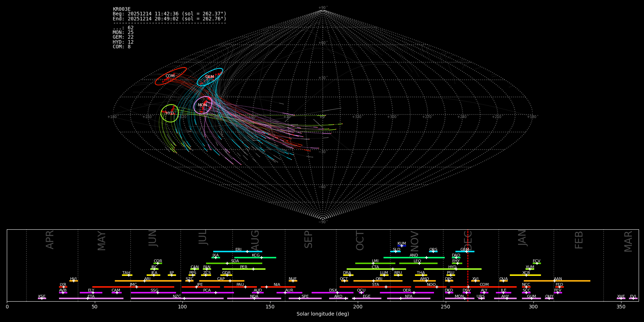Viewport: 644px width, 322px height.
Task: Click the yellow-green HYD radiant ellipse outline
Action: coord(170,113)
